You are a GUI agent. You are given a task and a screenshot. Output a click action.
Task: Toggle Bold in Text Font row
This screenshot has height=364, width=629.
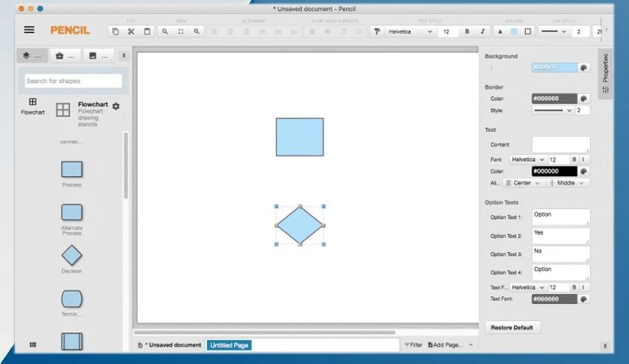[x=574, y=159]
